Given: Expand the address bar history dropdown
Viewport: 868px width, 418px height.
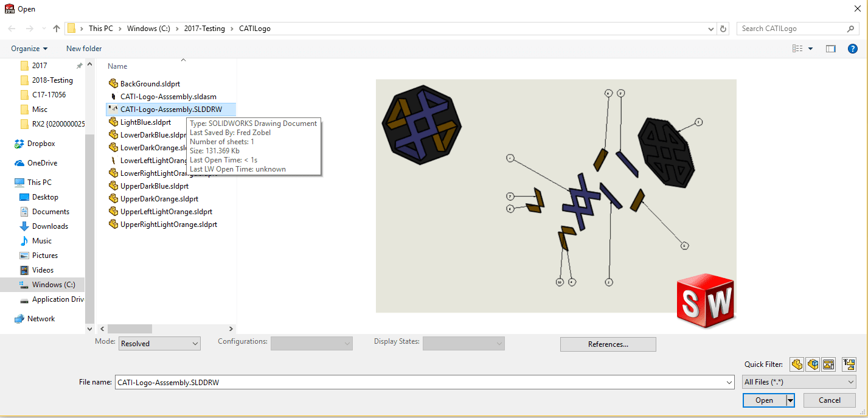Looking at the screenshot, I should pyautogui.click(x=712, y=29).
